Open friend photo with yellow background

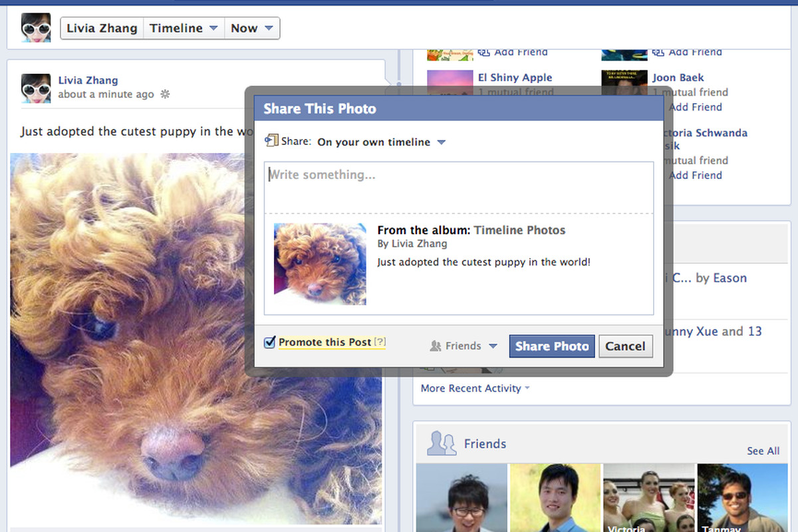555,498
